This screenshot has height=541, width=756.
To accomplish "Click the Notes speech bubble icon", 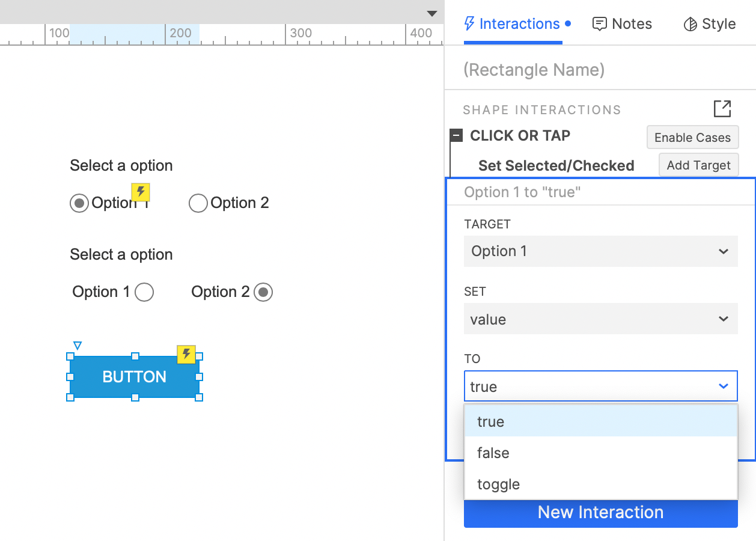I will (x=599, y=24).
